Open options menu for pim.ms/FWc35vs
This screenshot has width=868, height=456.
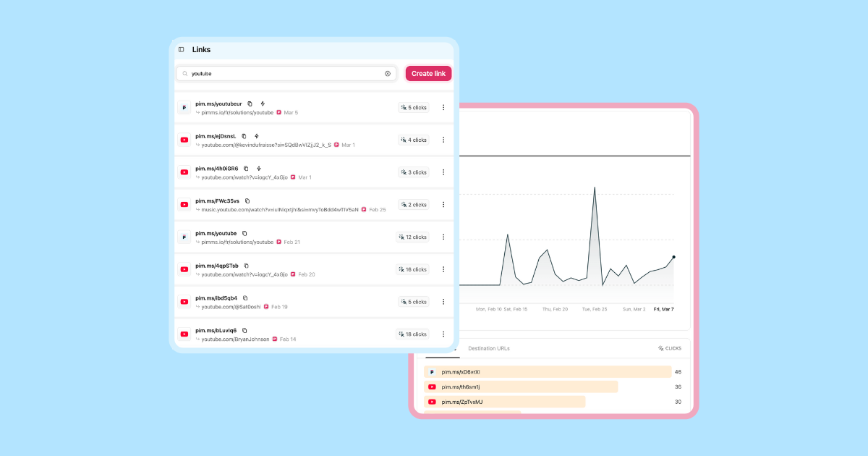(443, 205)
